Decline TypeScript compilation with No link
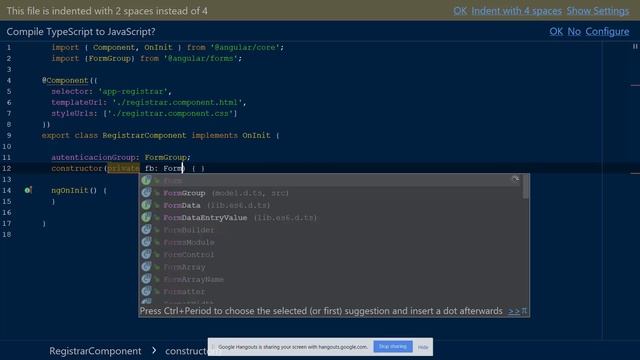The height and width of the screenshot is (360, 640). (x=574, y=31)
